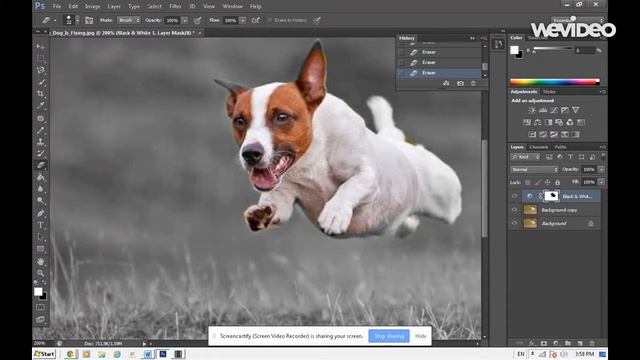This screenshot has width=640, height=360.
Task: Hide the Background copy layer
Action: 514,210
